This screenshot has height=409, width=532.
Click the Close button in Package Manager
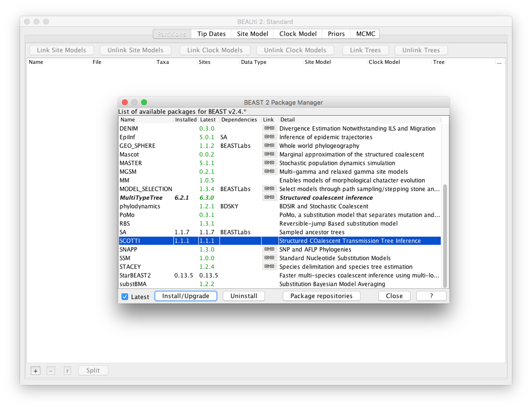(394, 296)
